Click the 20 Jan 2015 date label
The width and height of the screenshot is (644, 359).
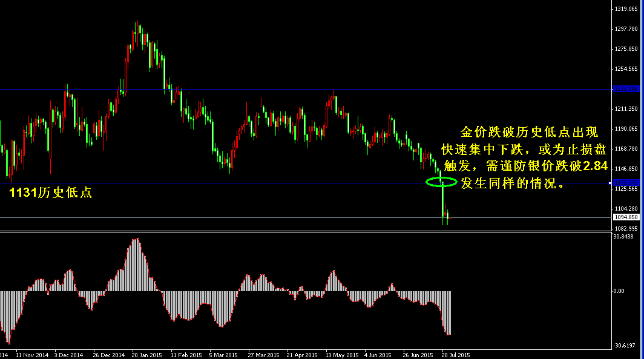click(146, 355)
